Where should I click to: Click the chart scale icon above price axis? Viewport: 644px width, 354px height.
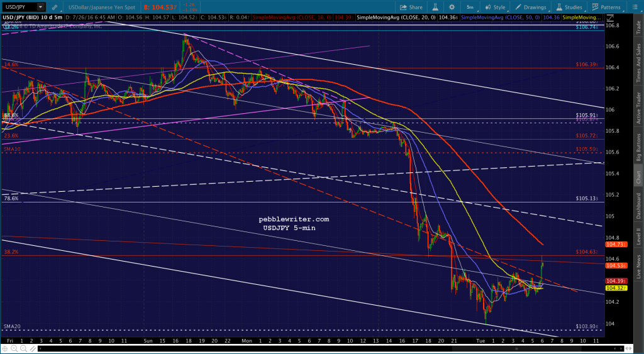pyautogui.click(x=611, y=18)
